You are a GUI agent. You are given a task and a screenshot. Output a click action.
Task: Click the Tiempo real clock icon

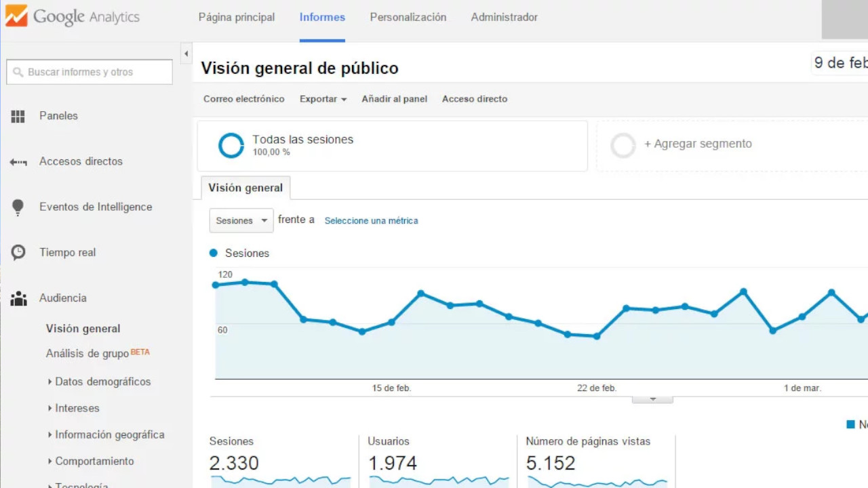[18, 252]
